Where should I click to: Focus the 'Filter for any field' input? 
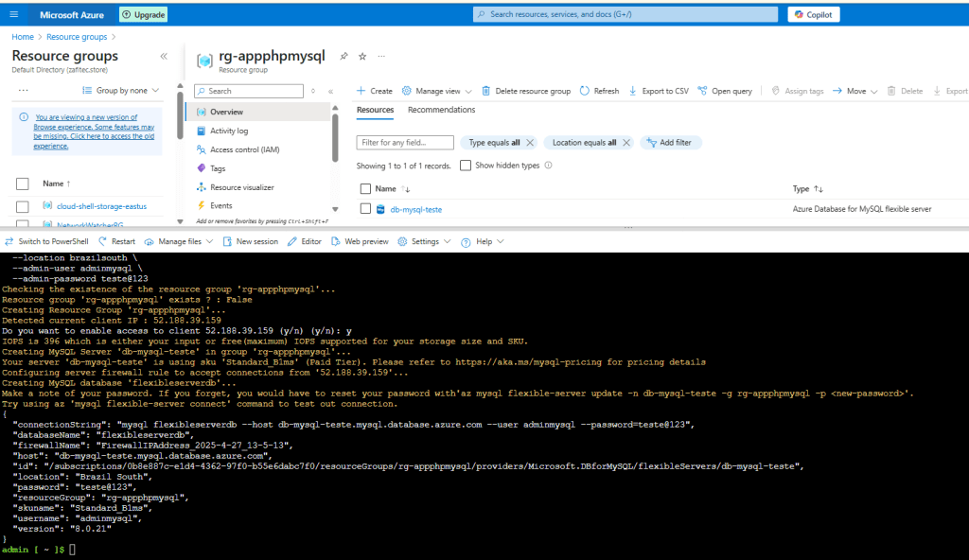(405, 143)
